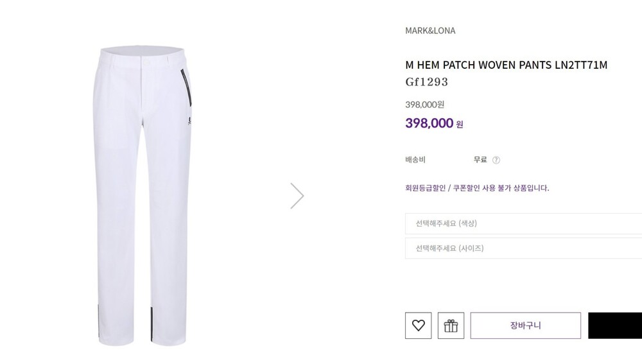Click the 장바구니 cart button
This screenshot has height=364, width=642.
pos(525,325)
